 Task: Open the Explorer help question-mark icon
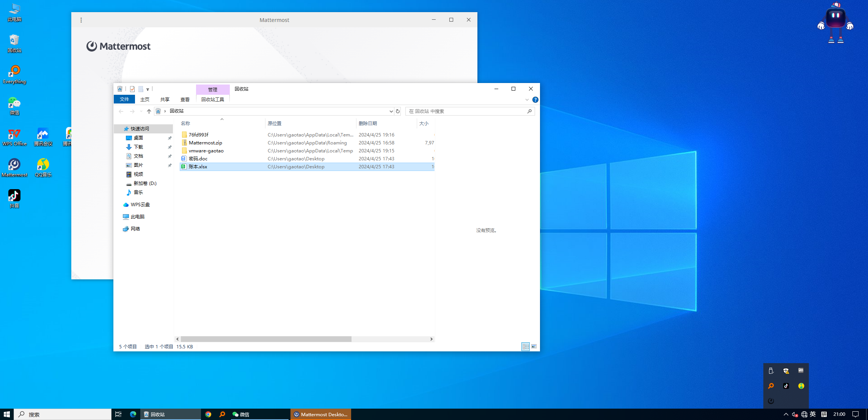click(535, 100)
